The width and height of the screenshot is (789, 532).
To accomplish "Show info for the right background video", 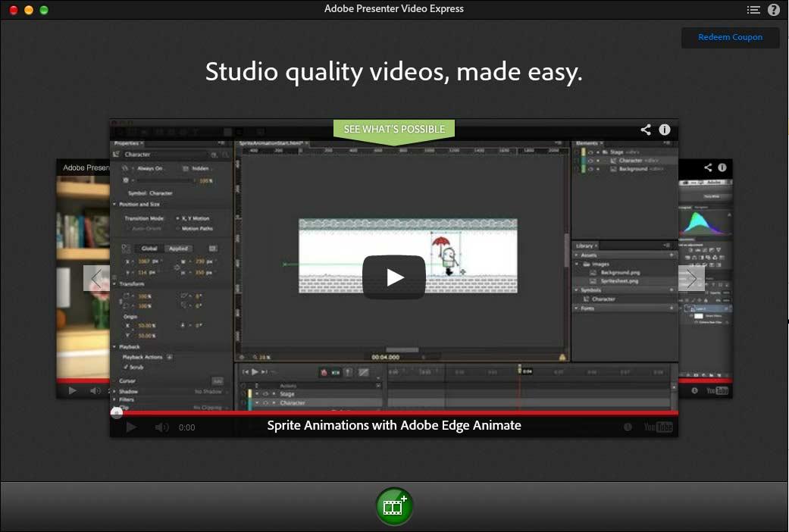I will (722, 167).
